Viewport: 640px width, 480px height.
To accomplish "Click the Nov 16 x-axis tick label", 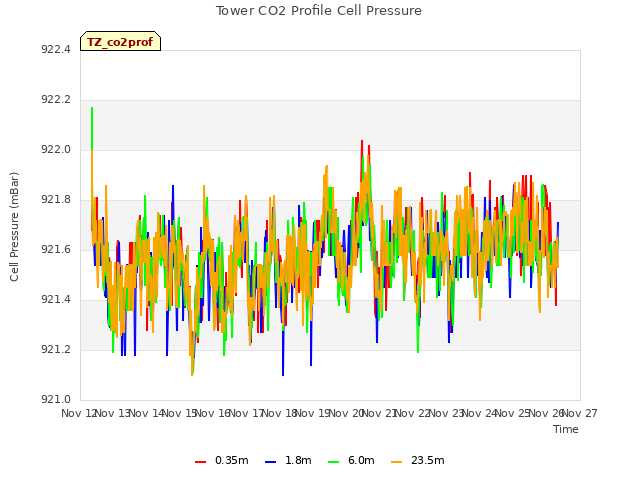I will click(213, 413).
